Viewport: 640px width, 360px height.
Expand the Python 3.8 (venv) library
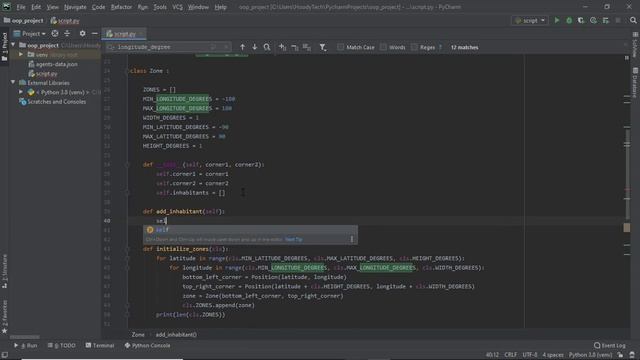click(21, 92)
